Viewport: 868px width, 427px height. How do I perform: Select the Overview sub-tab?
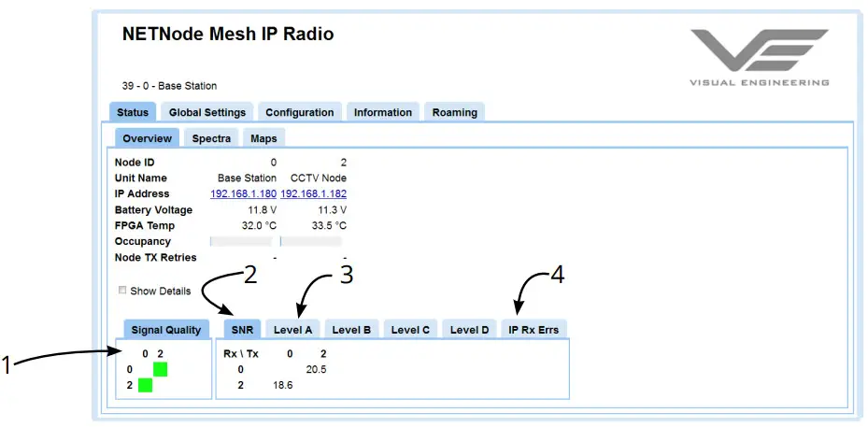tap(148, 138)
